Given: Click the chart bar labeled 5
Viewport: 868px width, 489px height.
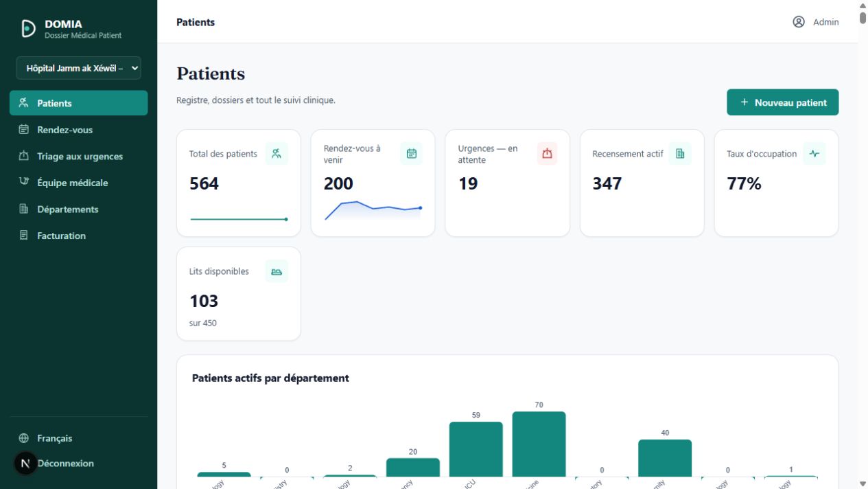Looking at the screenshot, I should 224,475.
